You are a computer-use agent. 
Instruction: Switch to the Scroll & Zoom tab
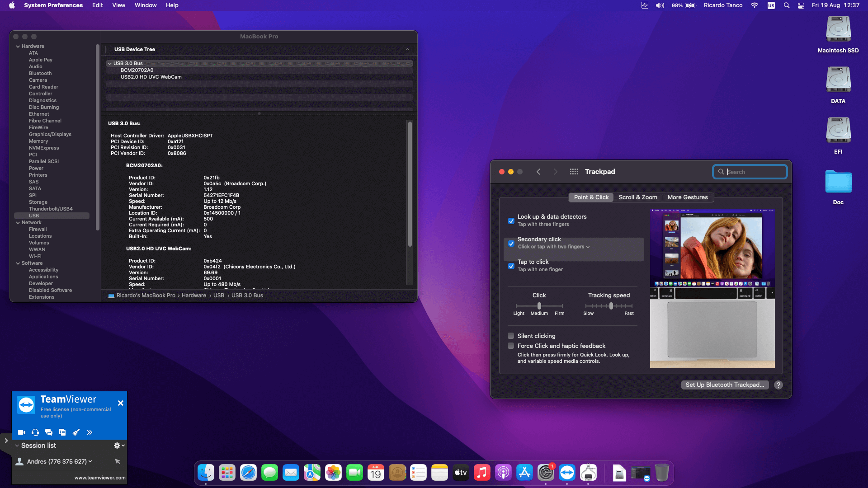638,197
